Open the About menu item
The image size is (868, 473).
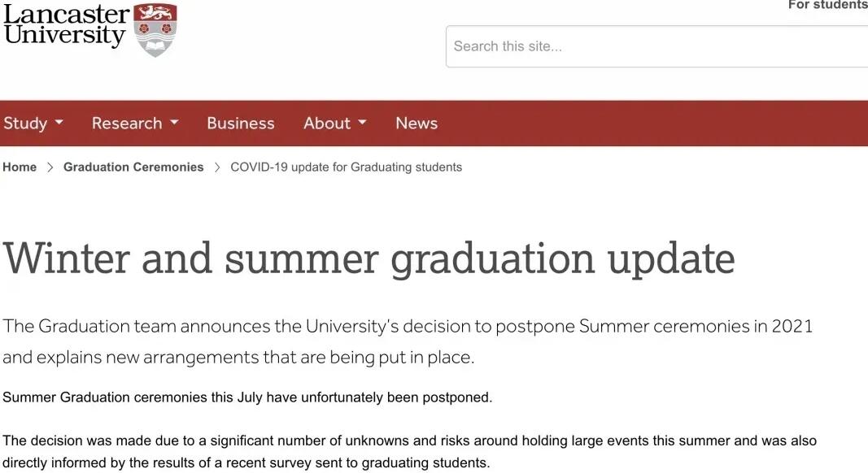[326, 124]
